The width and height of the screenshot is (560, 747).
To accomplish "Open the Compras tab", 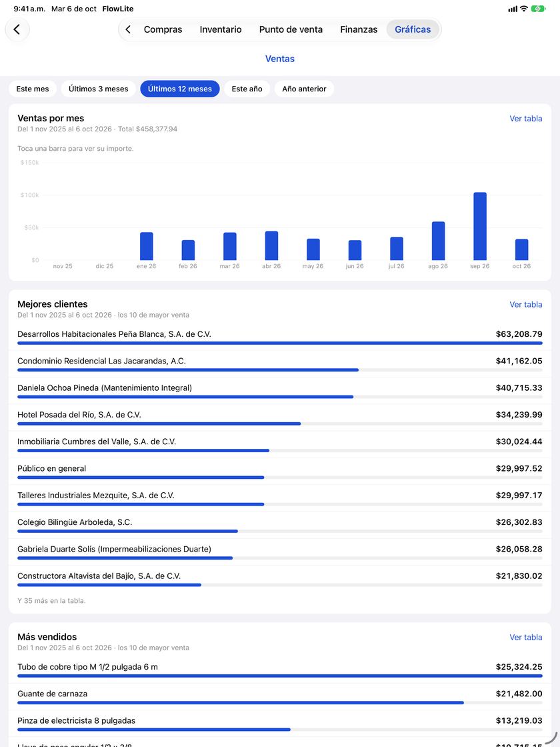I will pyautogui.click(x=163, y=29).
